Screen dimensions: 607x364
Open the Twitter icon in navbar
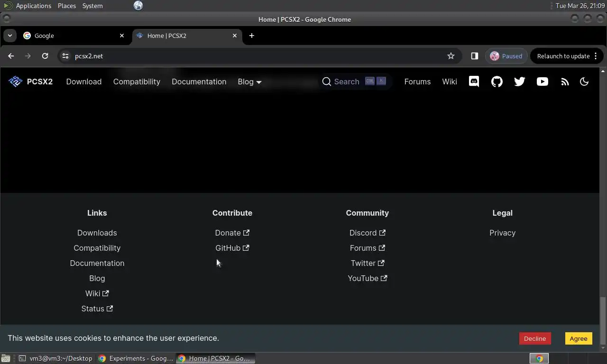(x=519, y=82)
